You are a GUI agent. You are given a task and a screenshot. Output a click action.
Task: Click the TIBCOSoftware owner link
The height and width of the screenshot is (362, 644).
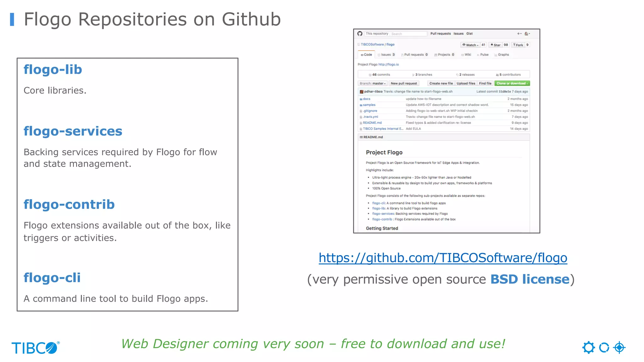point(372,45)
